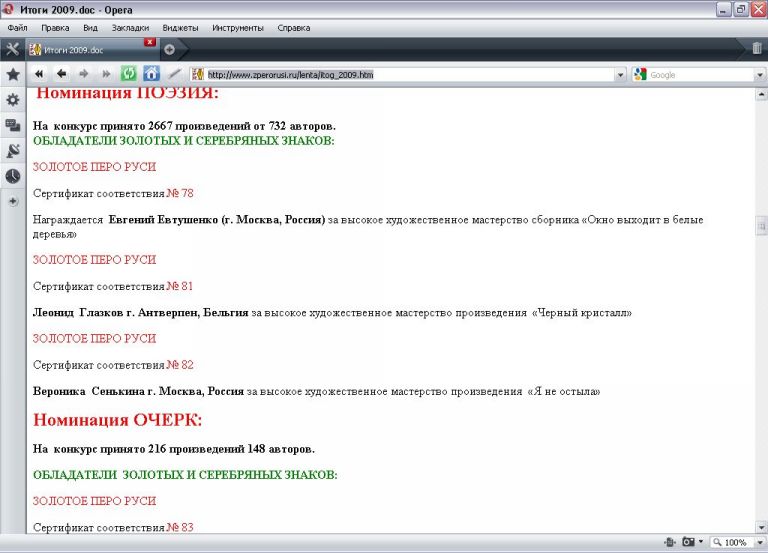Select the Итоги 2009.doc tab
The width and height of the screenshot is (768, 553).
point(91,49)
